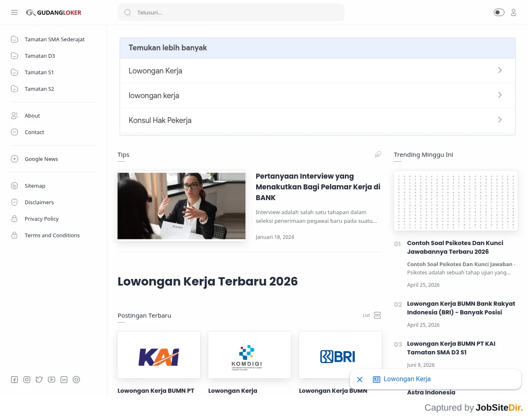Open the LinkedIn social icon
This screenshot has height=420, width=528.
click(64, 380)
